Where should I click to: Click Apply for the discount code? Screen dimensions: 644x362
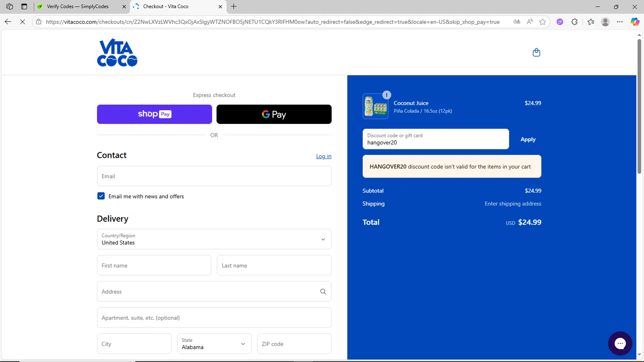click(x=528, y=139)
